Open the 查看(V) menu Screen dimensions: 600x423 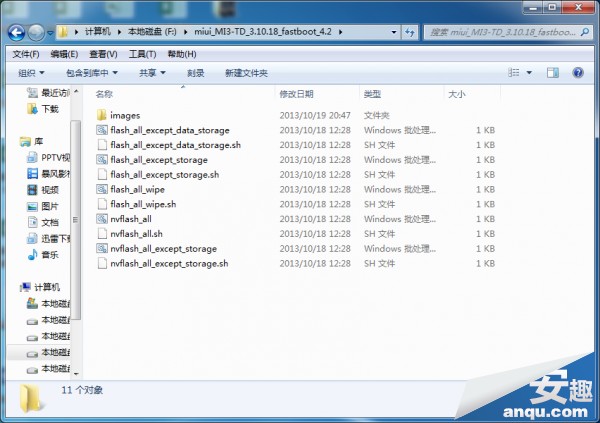103,54
